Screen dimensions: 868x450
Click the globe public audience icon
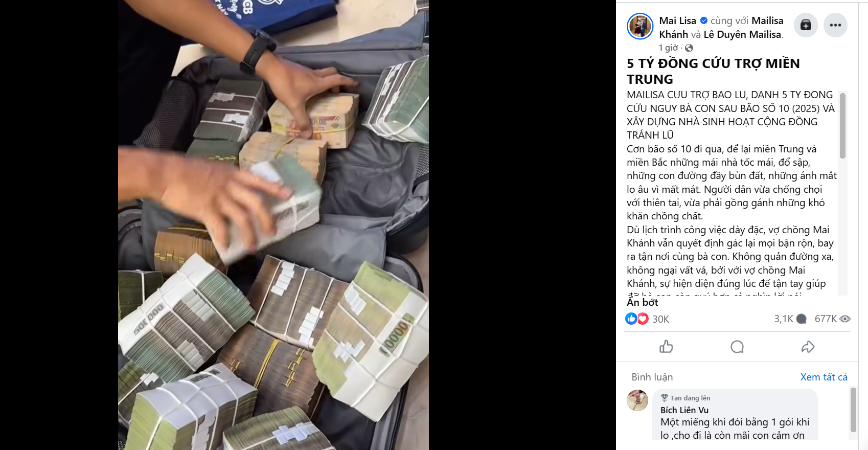tap(689, 48)
